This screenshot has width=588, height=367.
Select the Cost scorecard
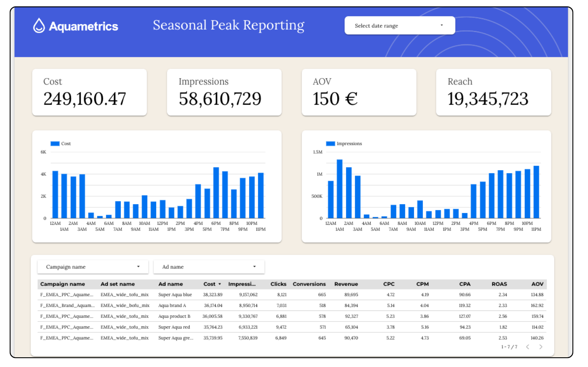coord(89,92)
